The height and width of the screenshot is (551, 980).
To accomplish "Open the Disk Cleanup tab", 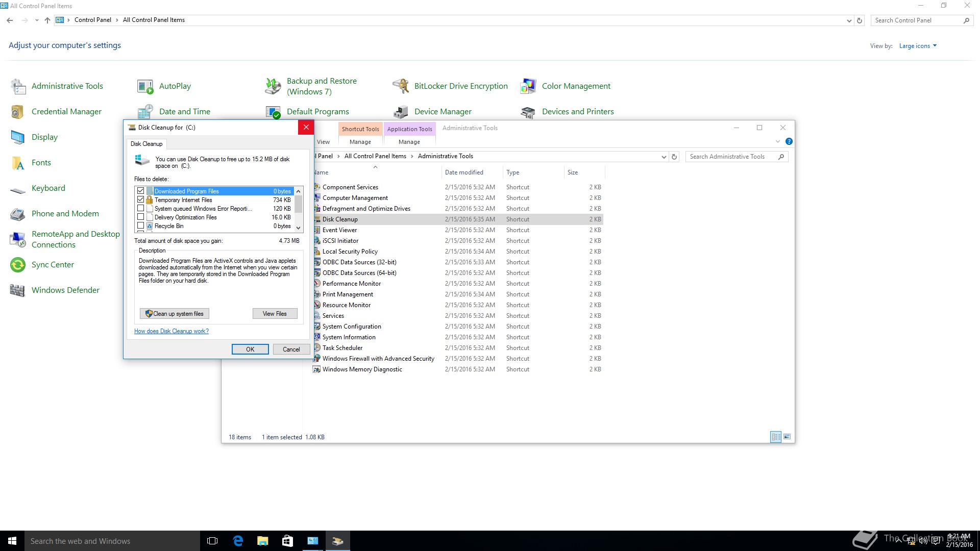I will 146,144.
